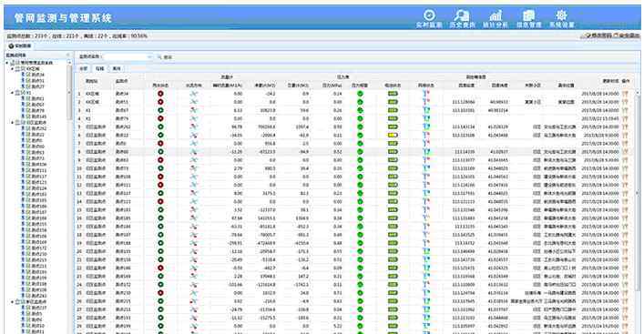Toggle checkbox of the third tree group
This screenshot has width=644, height=334.
23,122
